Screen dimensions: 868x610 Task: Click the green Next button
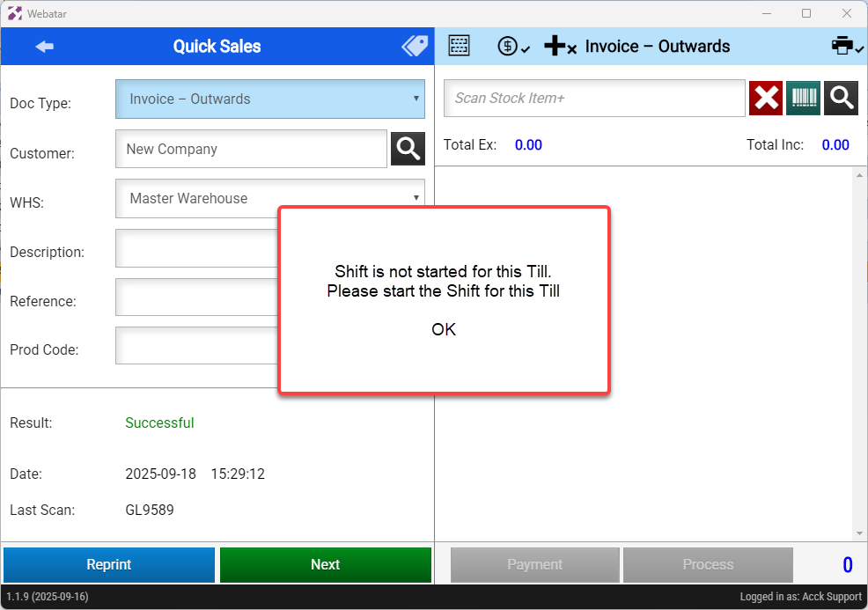(326, 564)
